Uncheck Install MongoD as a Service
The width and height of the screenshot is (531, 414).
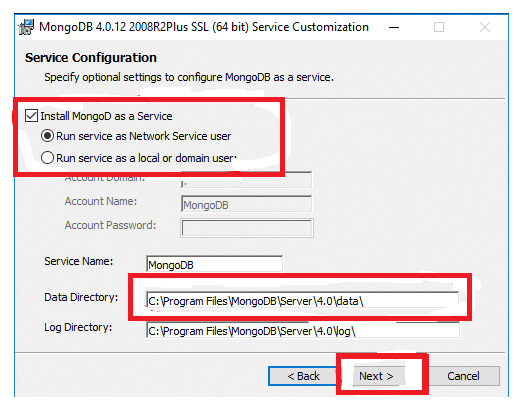31,116
